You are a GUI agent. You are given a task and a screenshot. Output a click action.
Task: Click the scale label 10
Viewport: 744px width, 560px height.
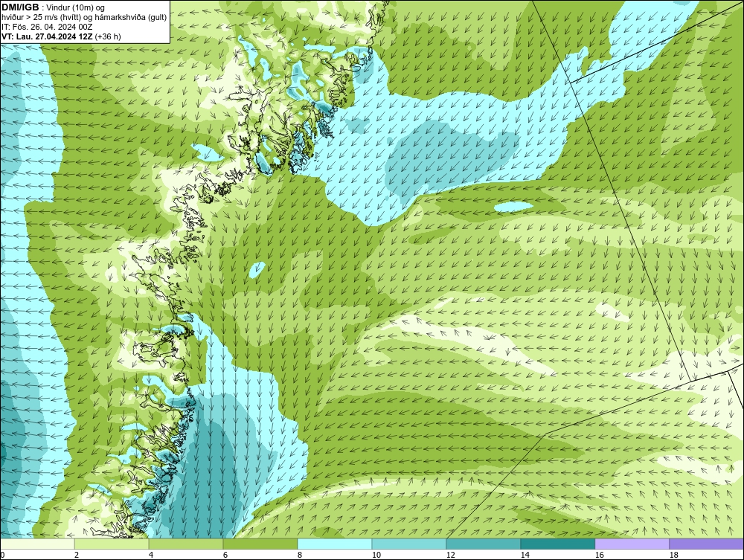point(376,555)
